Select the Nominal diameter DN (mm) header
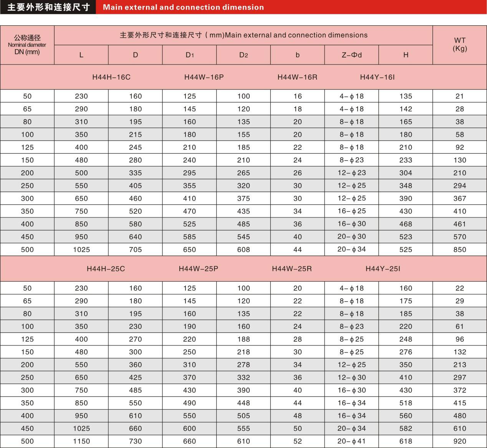The width and height of the screenshot is (487, 448). click(x=27, y=45)
